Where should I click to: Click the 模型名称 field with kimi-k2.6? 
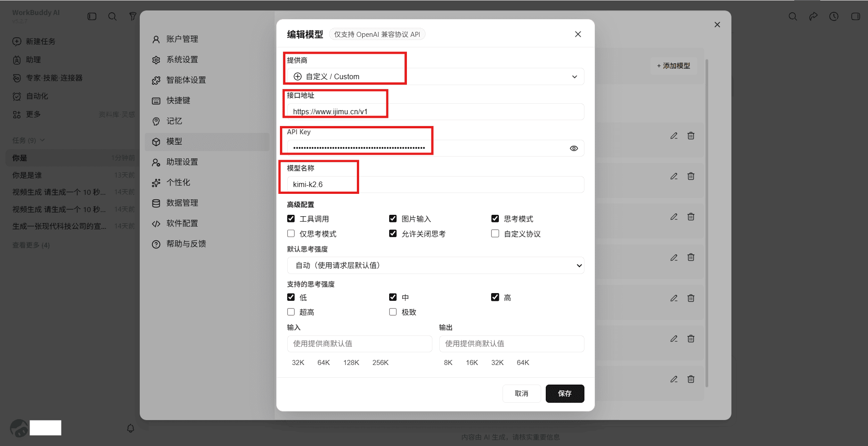coord(435,184)
